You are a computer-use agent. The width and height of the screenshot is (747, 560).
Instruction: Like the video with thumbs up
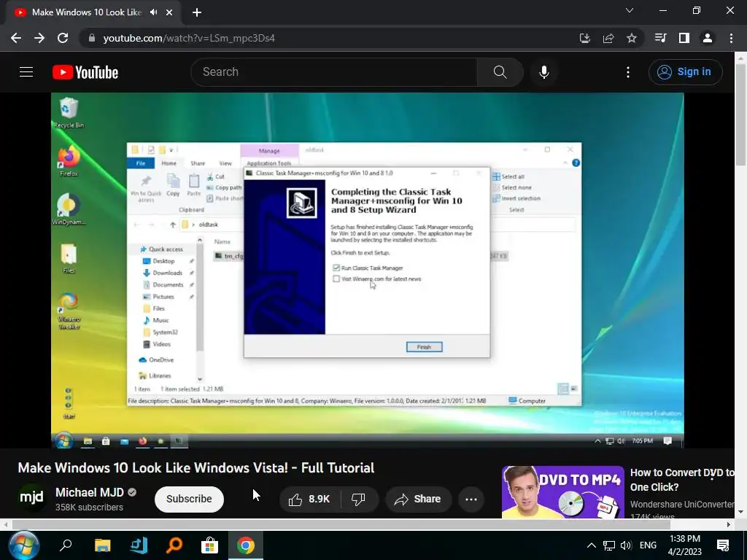point(309,499)
